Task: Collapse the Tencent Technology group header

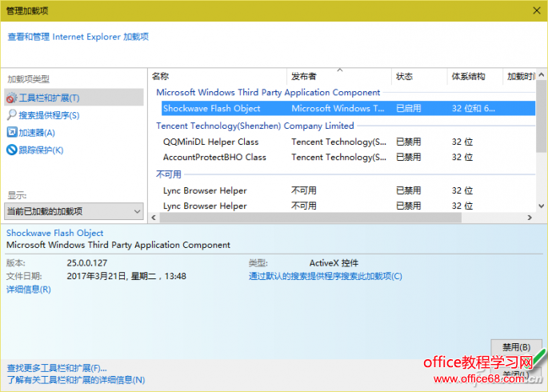Action: pyautogui.click(x=254, y=126)
